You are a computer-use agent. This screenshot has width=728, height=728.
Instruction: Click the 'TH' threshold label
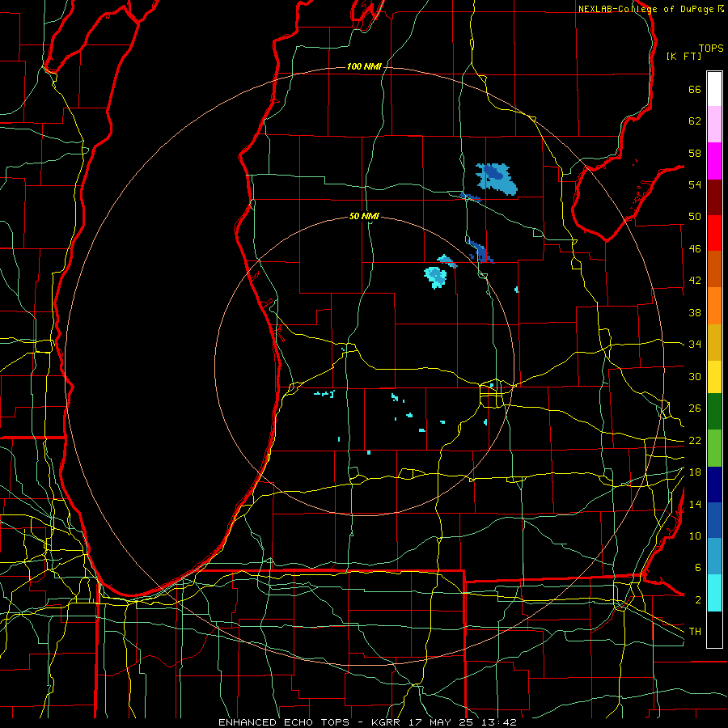tap(695, 632)
